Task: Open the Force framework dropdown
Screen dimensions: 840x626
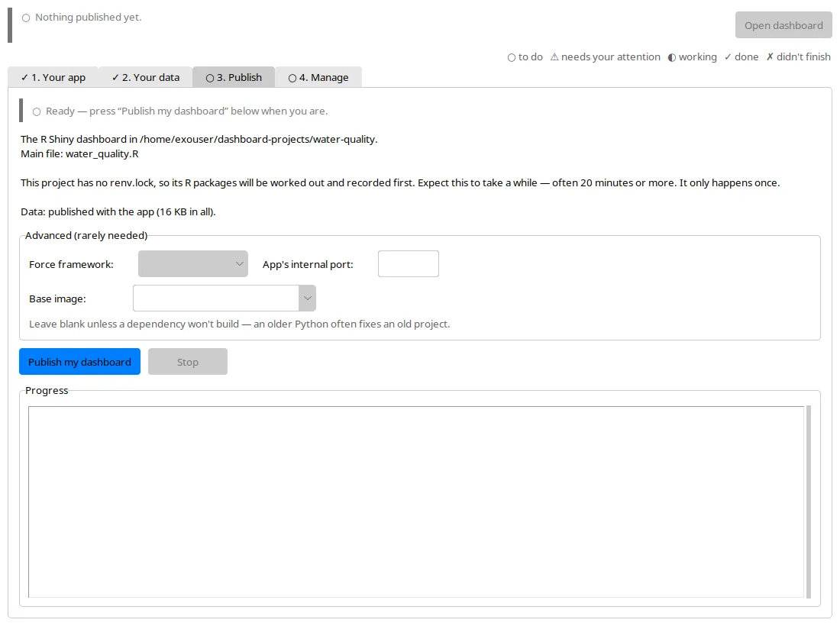Action: tap(193, 264)
